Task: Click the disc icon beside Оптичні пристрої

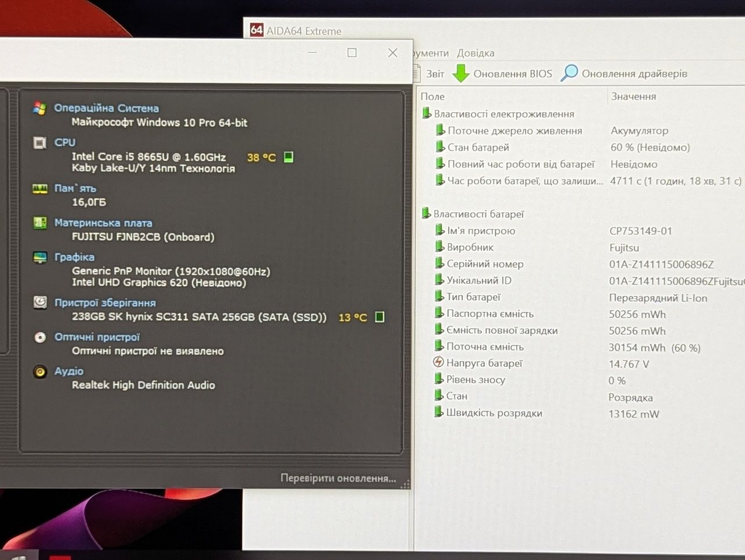Action: coord(40,337)
